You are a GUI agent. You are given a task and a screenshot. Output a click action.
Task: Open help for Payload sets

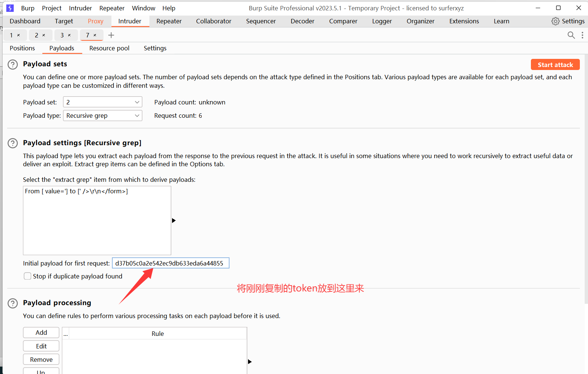[x=13, y=64]
